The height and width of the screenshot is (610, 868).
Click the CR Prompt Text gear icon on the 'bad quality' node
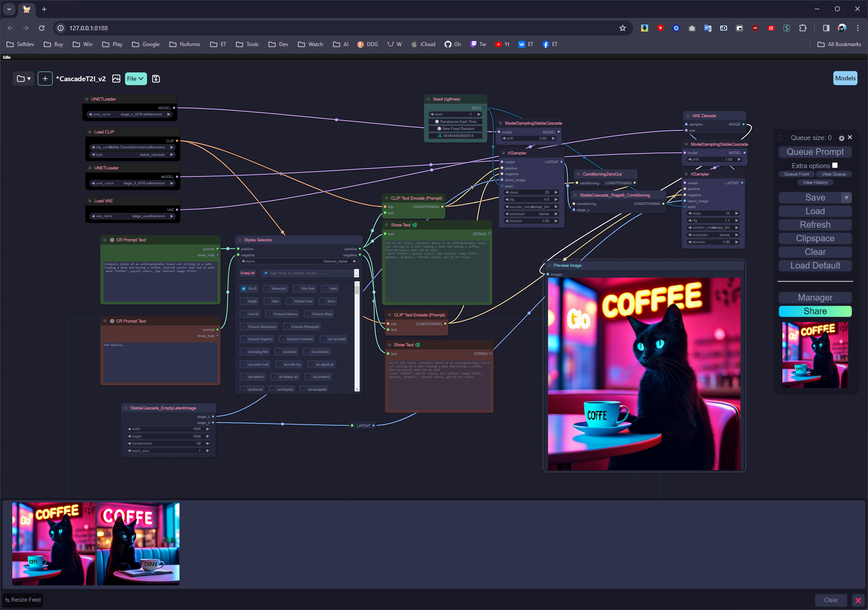(x=112, y=321)
